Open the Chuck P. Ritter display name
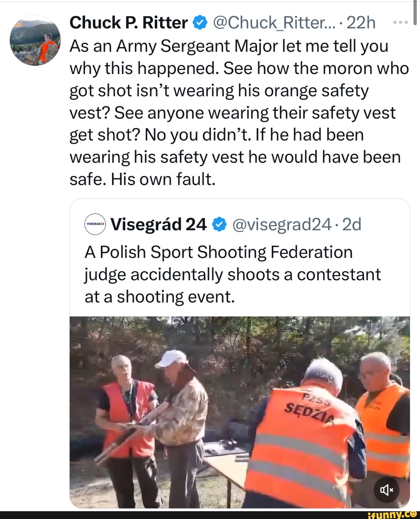Image resolution: width=420 pixels, height=519 pixels. pos(128,23)
